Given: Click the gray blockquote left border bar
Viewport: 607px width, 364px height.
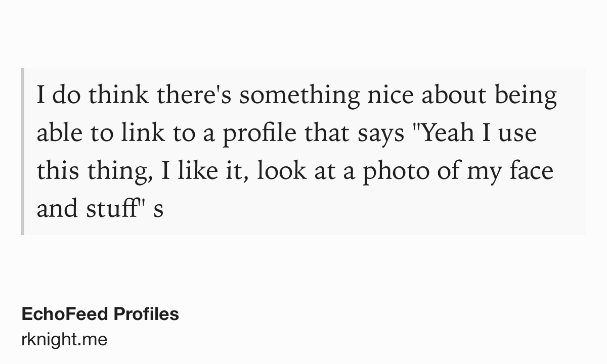Looking at the screenshot, I should [x=23, y=152].
